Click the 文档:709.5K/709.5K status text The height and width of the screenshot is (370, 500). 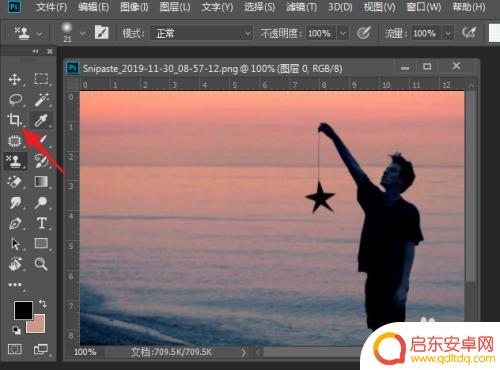[171, 352]
